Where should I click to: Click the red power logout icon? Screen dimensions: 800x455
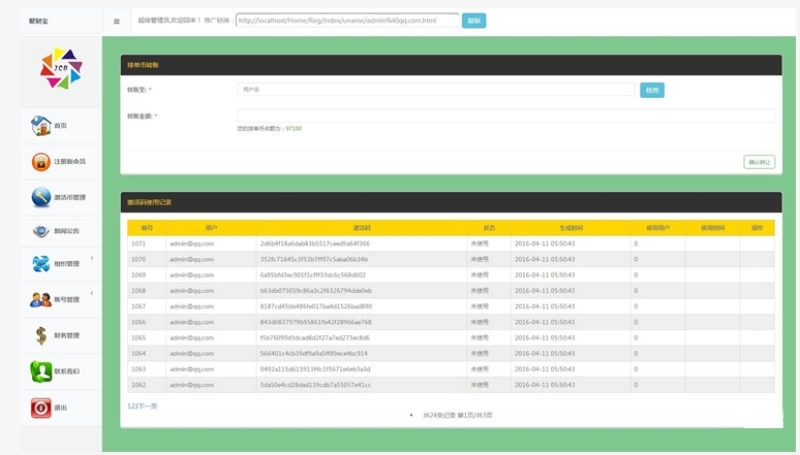pyautogui.click(x=41, y=408)
